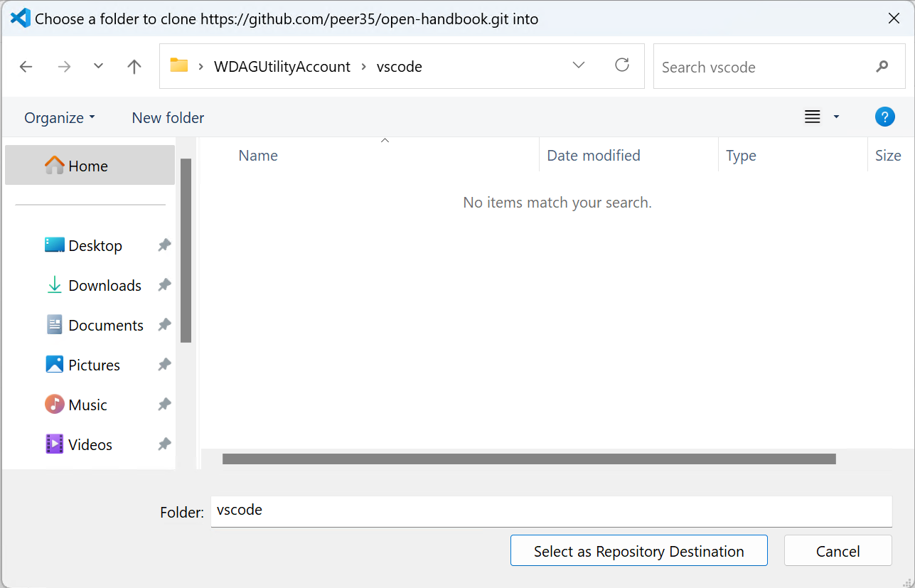
Task: Unpin Desktop from quick access
Action: [x=164, y=245]
